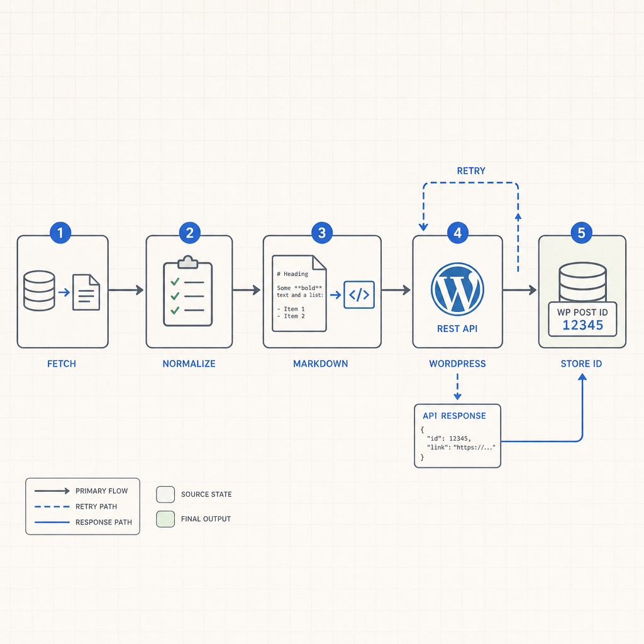
Task: Click the RESPONSE PATH solid blue line sample
Action: [52, 523]
